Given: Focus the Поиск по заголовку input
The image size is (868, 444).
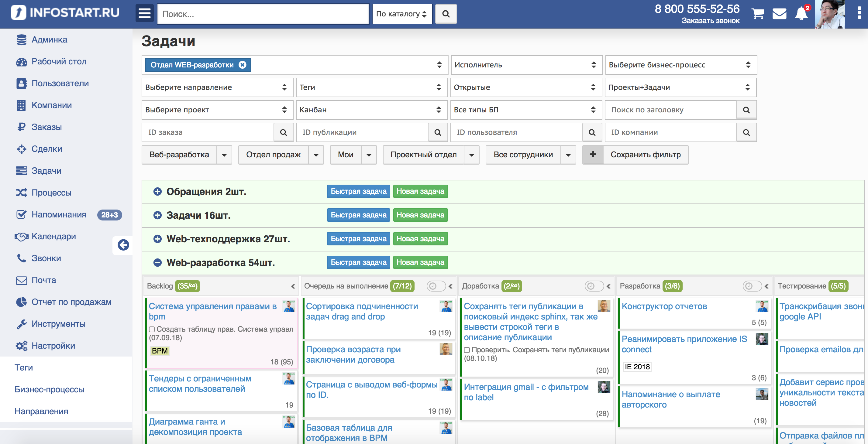Looking at the screenshot, I should pyautogui.click(x=670, y=110).
